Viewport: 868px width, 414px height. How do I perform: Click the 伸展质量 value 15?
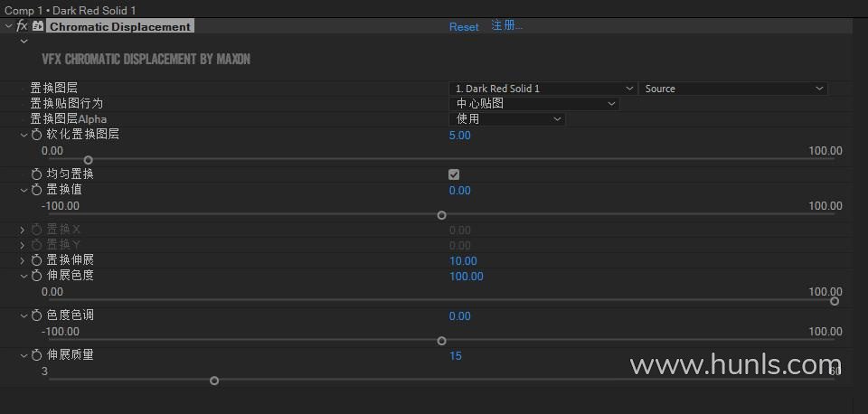(456, 355)
